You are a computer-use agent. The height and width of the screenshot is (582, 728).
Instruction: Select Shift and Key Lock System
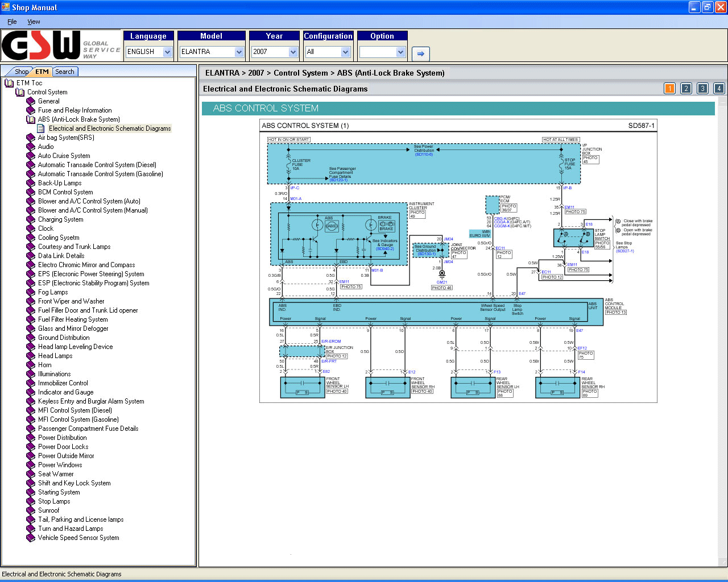(x=75, y=483)
